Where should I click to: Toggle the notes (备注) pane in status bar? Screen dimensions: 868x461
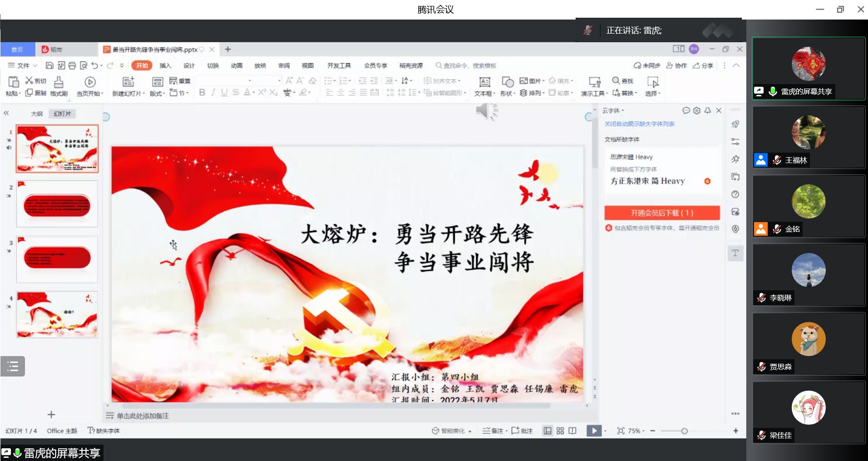tap(493, 431)
